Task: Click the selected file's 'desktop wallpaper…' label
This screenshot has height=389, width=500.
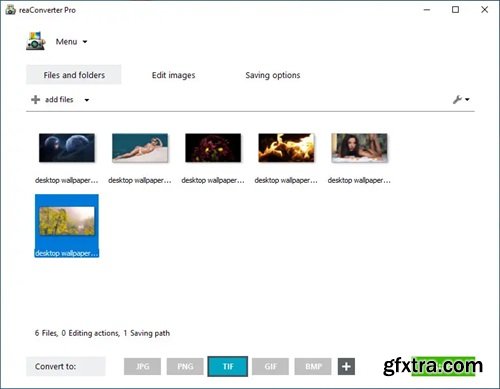Action: click(x=67, y=253)
